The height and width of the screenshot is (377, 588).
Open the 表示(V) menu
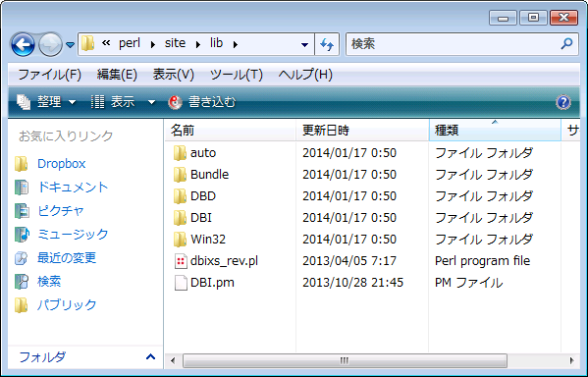[173, 75]
